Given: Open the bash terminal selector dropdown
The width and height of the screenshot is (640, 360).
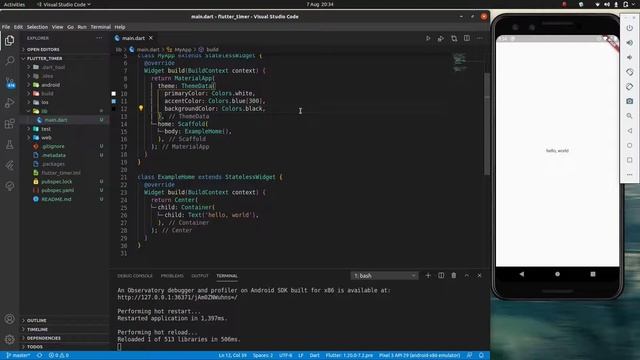Looking at the screenshot, I should click(384, 276).
